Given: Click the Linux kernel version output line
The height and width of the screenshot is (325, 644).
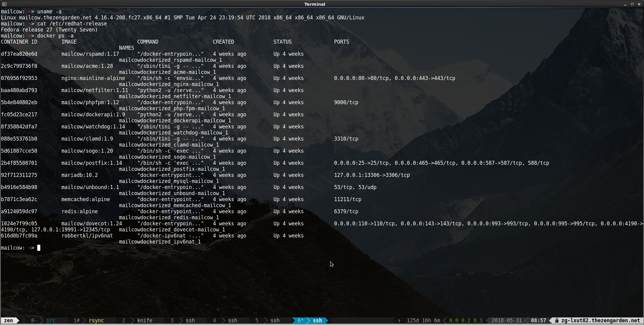Looking at the screenshot, I should tap(183, 18).
